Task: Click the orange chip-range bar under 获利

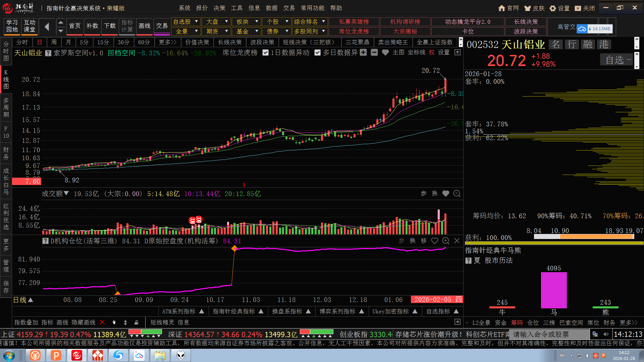Action: (596, 236)
